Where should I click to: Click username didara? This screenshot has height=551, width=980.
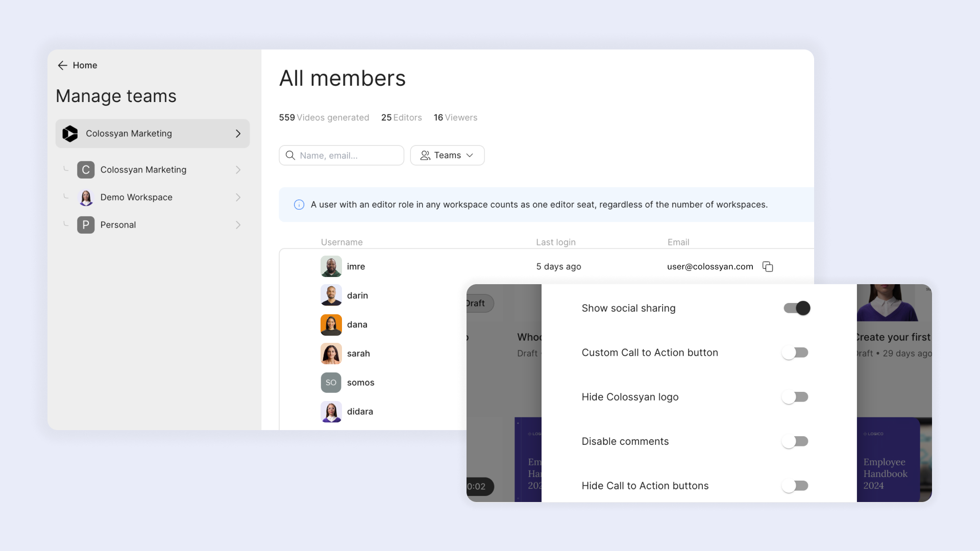[360, 412]
